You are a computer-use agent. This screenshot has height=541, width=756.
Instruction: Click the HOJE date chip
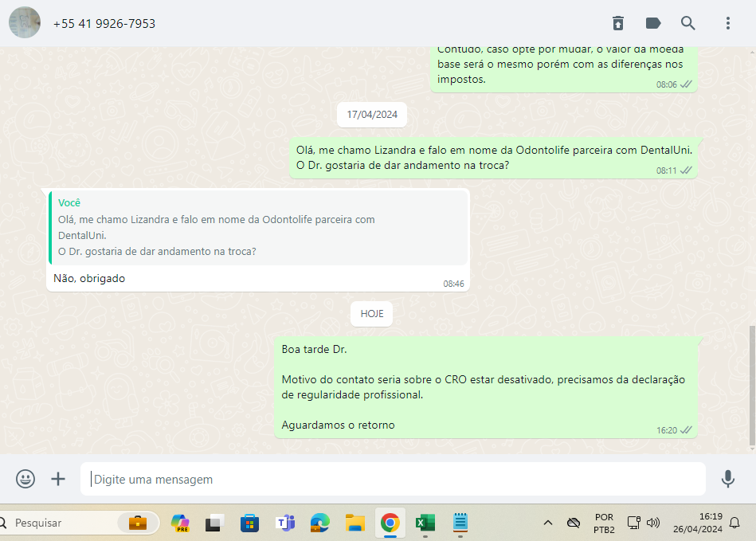[x=372, y=314]
